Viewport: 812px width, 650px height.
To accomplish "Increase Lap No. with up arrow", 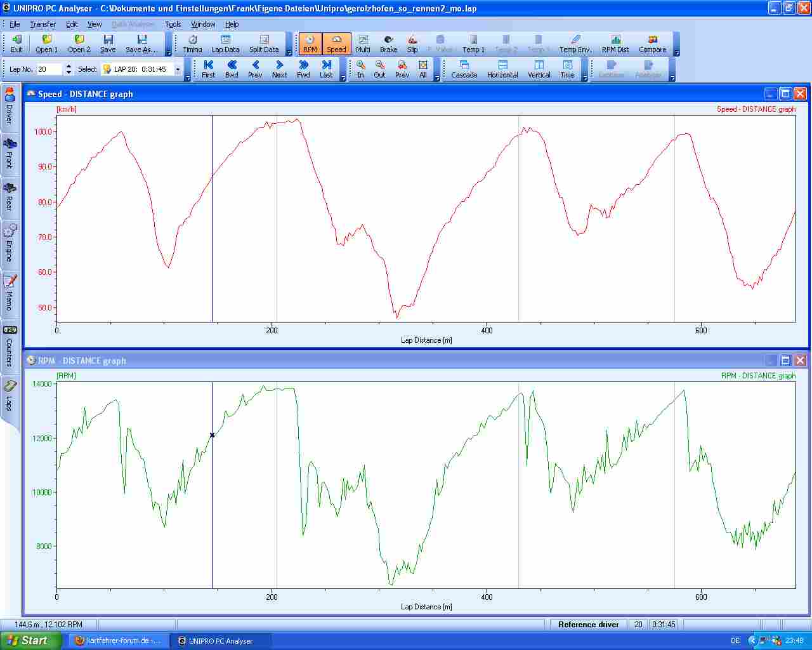I will click(69, 66).
